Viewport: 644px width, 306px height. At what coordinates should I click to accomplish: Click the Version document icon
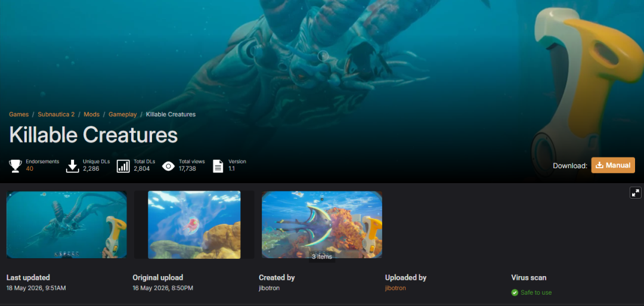(x=218, y=166)
